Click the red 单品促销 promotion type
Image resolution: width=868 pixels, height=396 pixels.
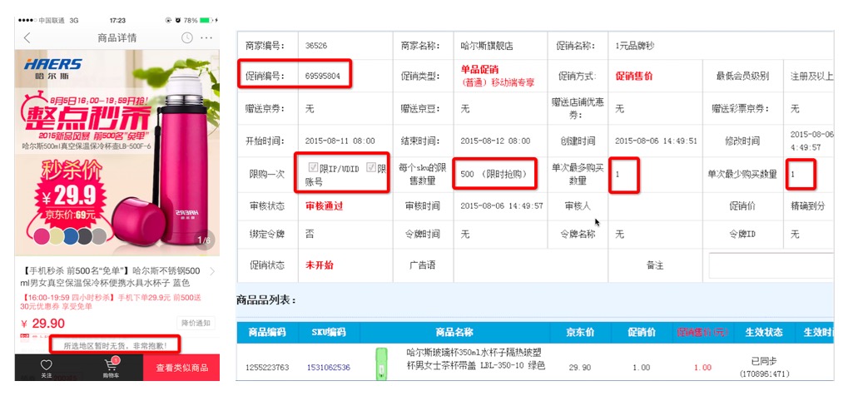(479, 70)
